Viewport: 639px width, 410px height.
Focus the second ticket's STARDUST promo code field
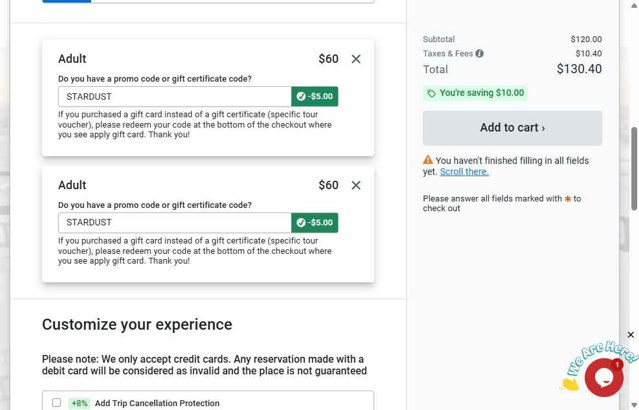coord(174,223)
